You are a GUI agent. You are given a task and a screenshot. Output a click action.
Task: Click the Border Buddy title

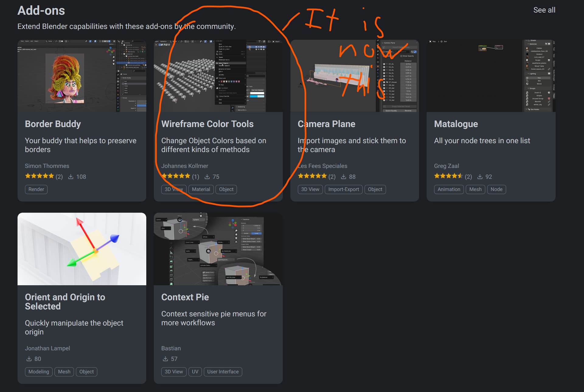(x=53, y=124)
